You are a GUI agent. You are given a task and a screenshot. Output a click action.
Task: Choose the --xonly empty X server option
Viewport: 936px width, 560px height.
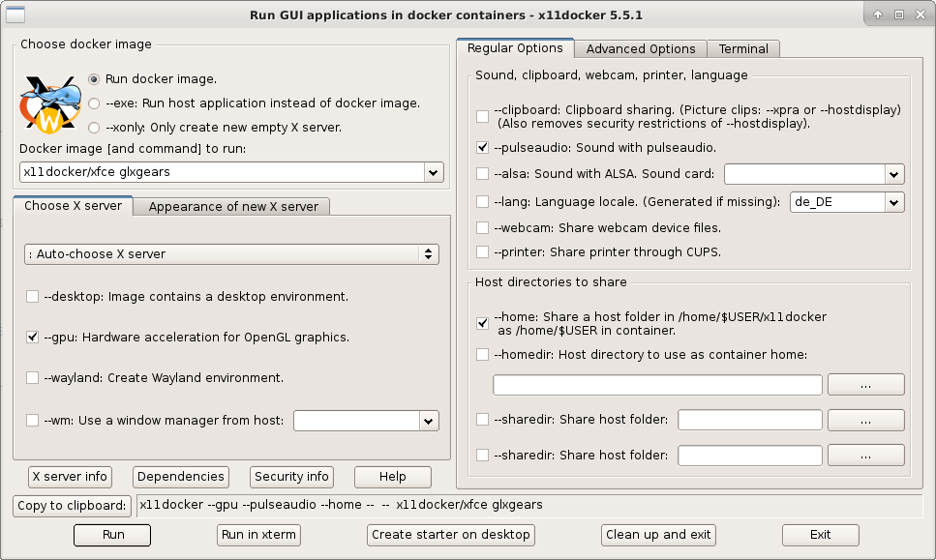pos(94,127)
